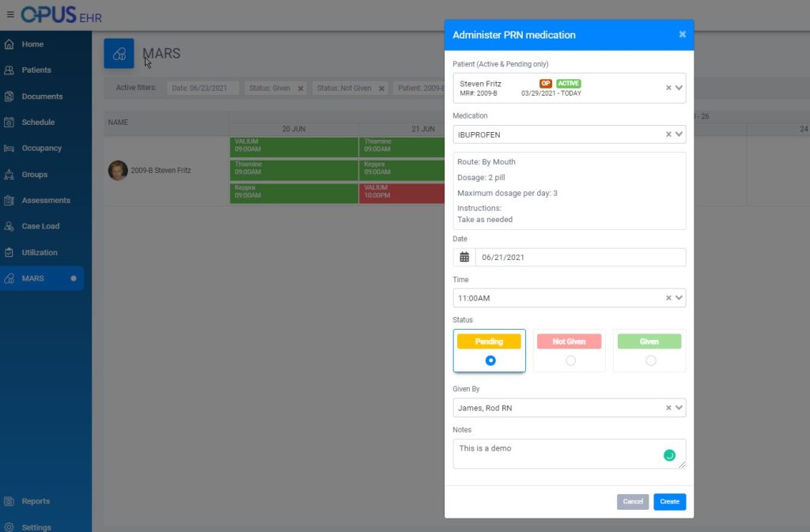
Task: Clear the IBUPROFEN medication selection
Action: 668,134
